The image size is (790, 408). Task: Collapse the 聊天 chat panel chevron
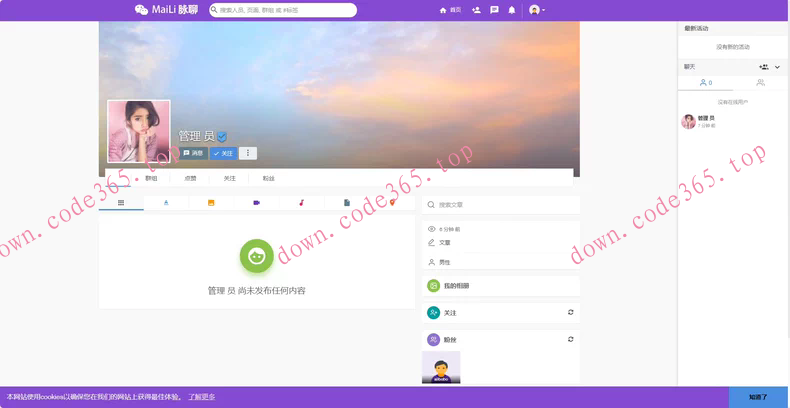coord(777,67)
